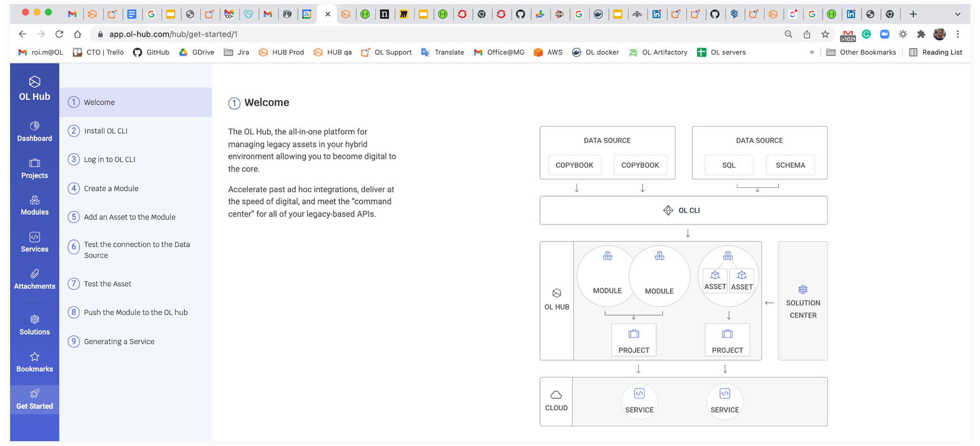Click the browser forward arrow
Screen dimensions: 980x446
click(x=41, y=34)
